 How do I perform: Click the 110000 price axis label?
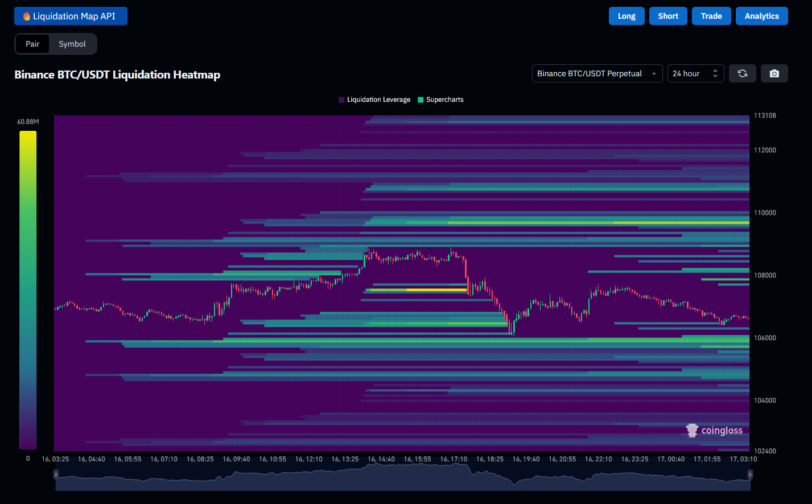[765, 213]
